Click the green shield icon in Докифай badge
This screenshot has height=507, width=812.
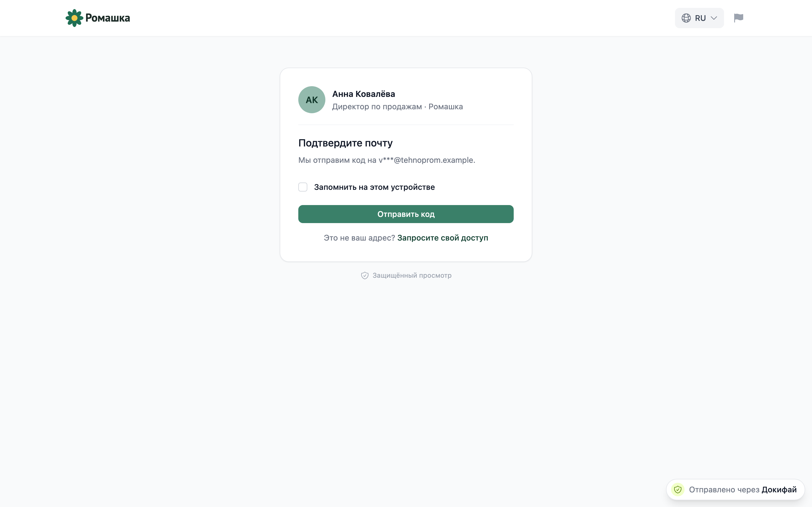click(678, 490)
